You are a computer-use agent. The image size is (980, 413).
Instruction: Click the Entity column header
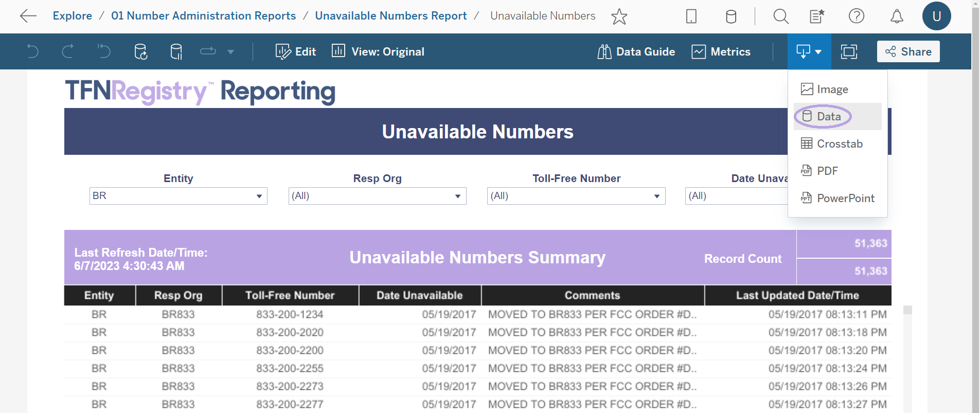click(x=99, y=295)
